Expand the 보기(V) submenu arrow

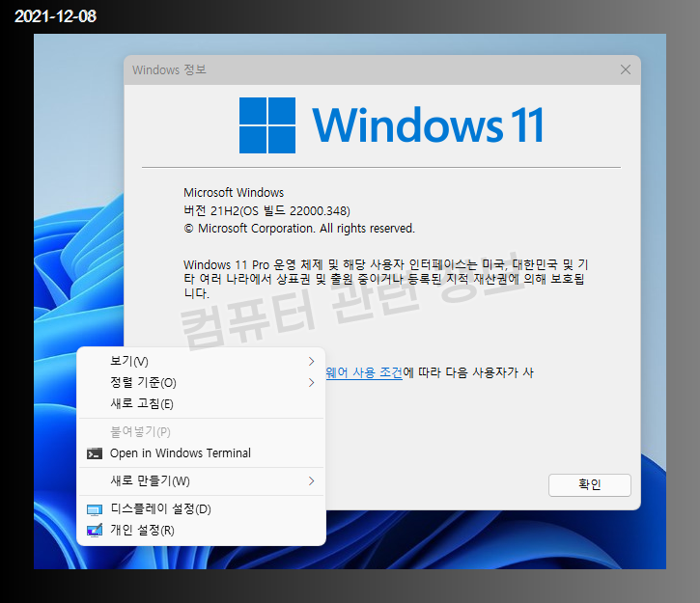point(311,361)
